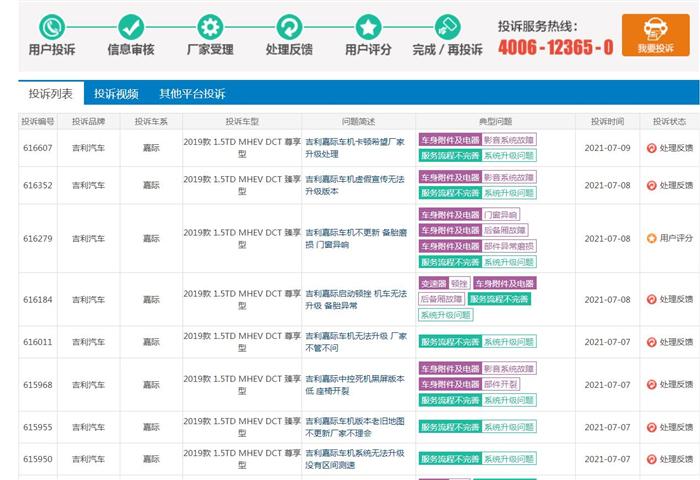Click complaint number 615950
Image resolution: width=700 pixels, height=480 pixels.
pos(38,459)
